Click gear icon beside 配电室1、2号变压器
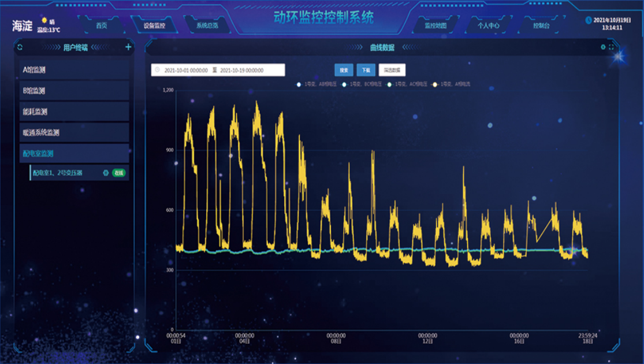The image size is (644, 364). coord(106,173)
